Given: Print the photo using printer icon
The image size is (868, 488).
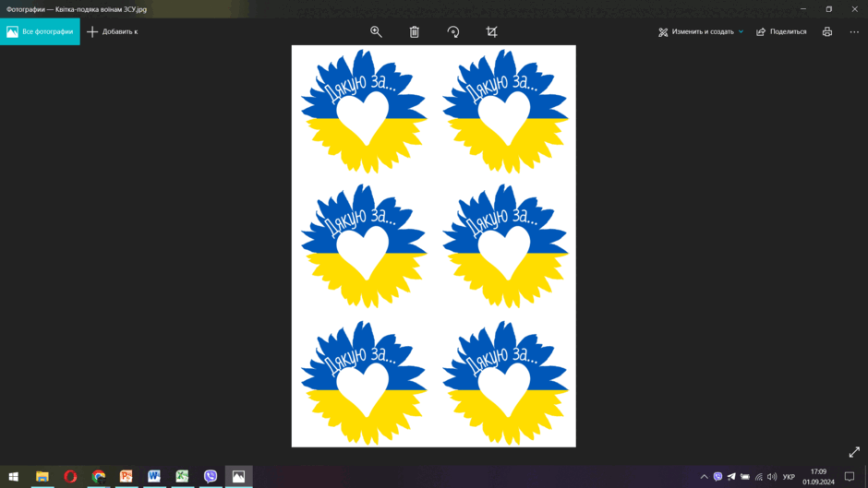Looking at the screenshot, I should coord(827,31).
